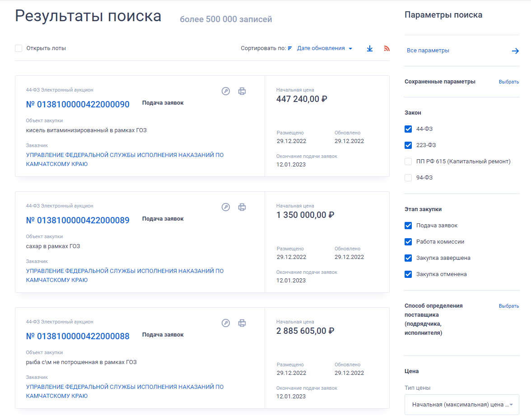Uncheck the 44-ФЗ law filter

pyautogui.click(x=408, y=129)
